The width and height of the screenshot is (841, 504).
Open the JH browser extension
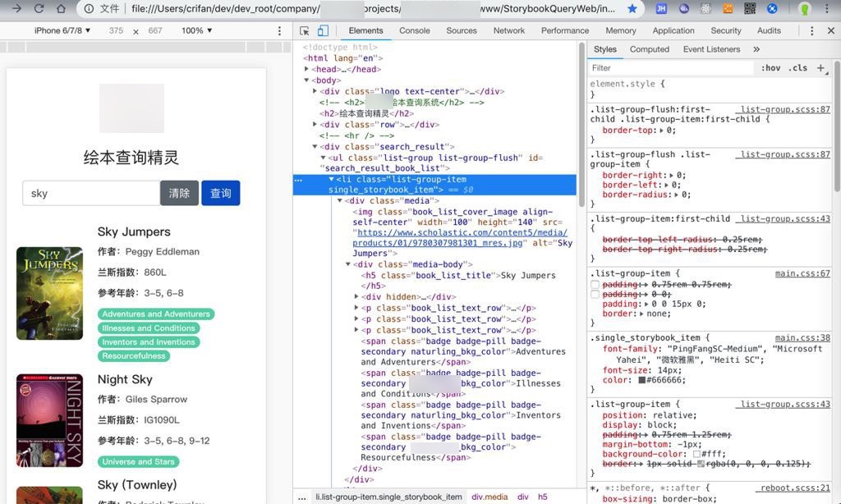[661, 8]
